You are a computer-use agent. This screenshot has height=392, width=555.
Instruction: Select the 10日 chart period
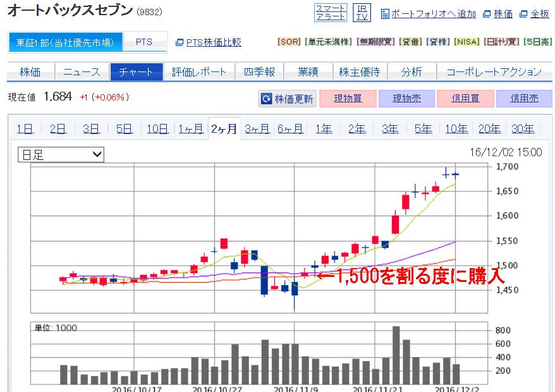pyautogui.click(x=157, y=129)
